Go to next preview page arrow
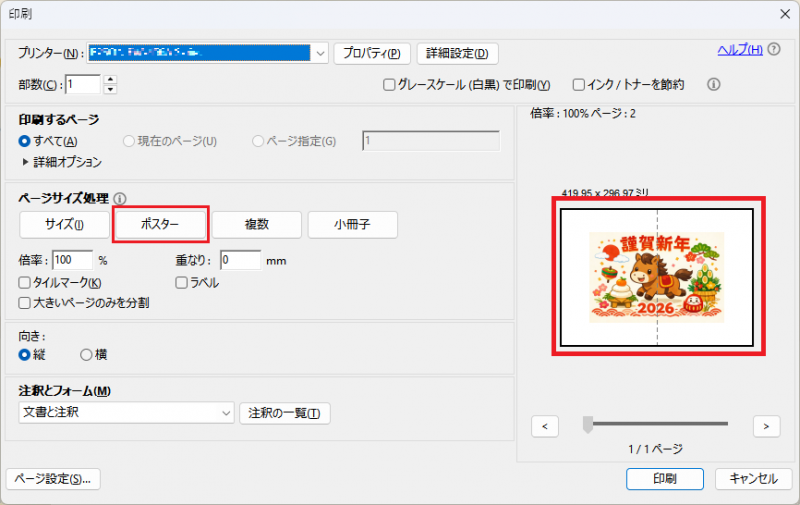Viewport: 800px width, 505px height. (x=766, y=426)
